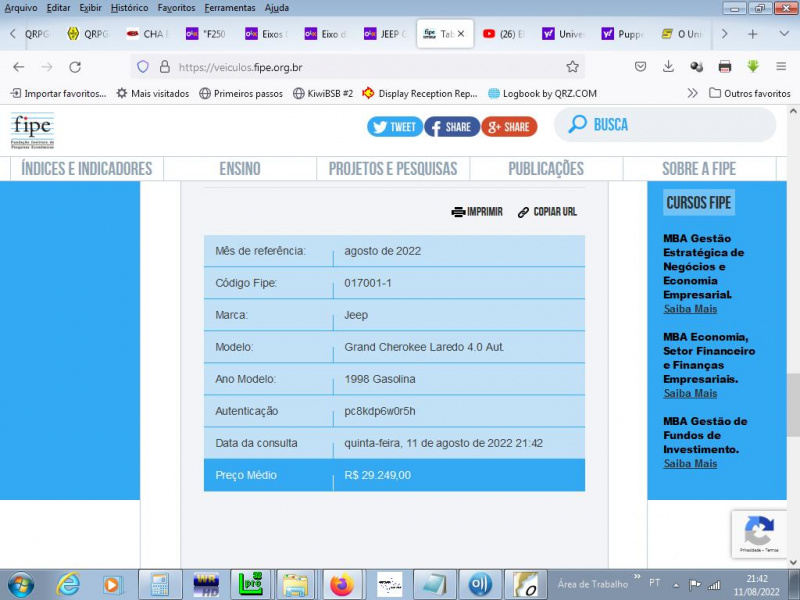Viewport: 800px width, 600px height.
Task: Click the padlock site security icon
Action: tap(164, 67)
